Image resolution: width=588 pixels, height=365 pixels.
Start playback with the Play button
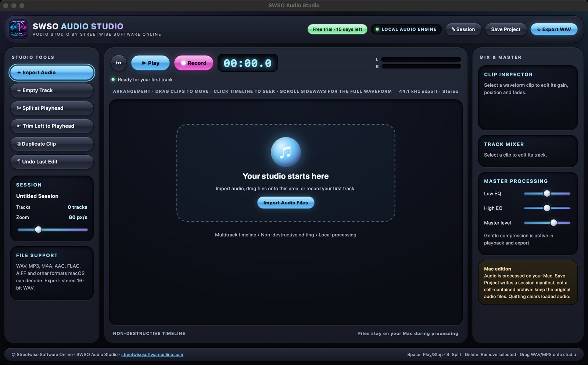click(150, 63)
